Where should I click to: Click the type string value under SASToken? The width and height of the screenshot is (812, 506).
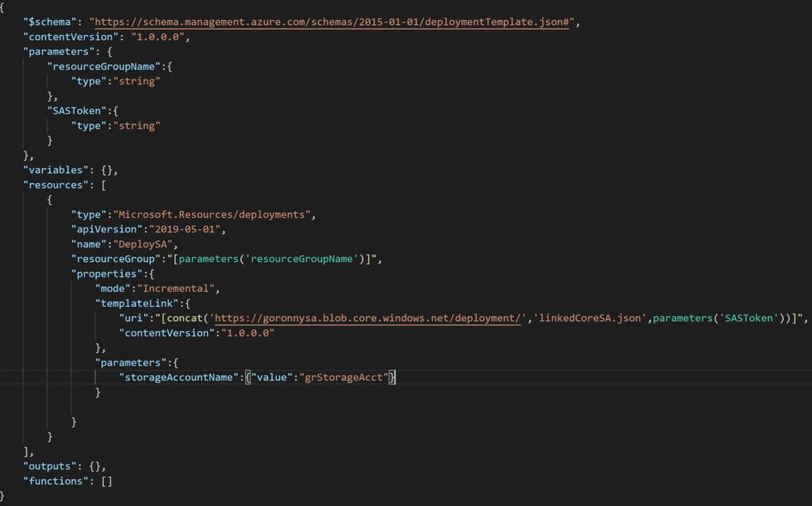tap(136, 125)
